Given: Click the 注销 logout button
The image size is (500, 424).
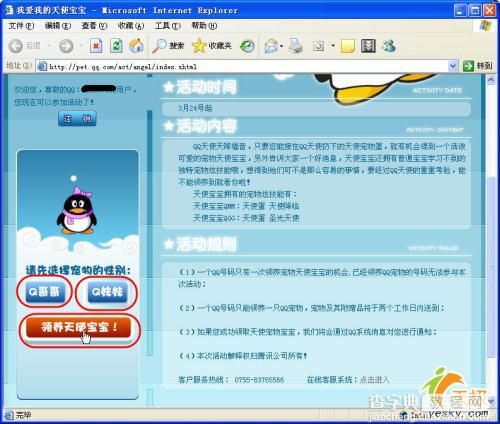Looking at the screenshot, I should coord(77,119).
